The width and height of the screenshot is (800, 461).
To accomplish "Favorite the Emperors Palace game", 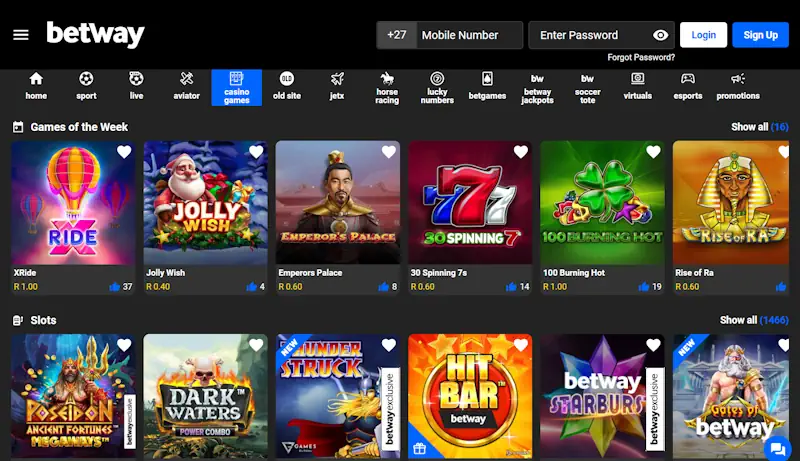I will coord(389,152).
